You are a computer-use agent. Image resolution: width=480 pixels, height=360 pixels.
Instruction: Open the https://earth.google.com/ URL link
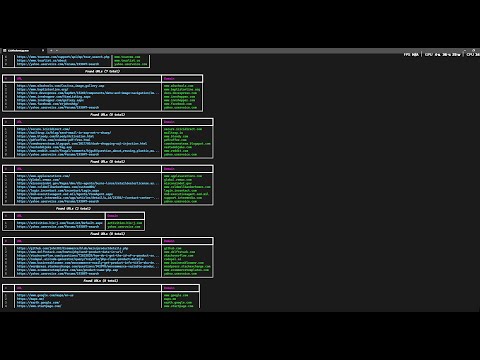(38, 303)
